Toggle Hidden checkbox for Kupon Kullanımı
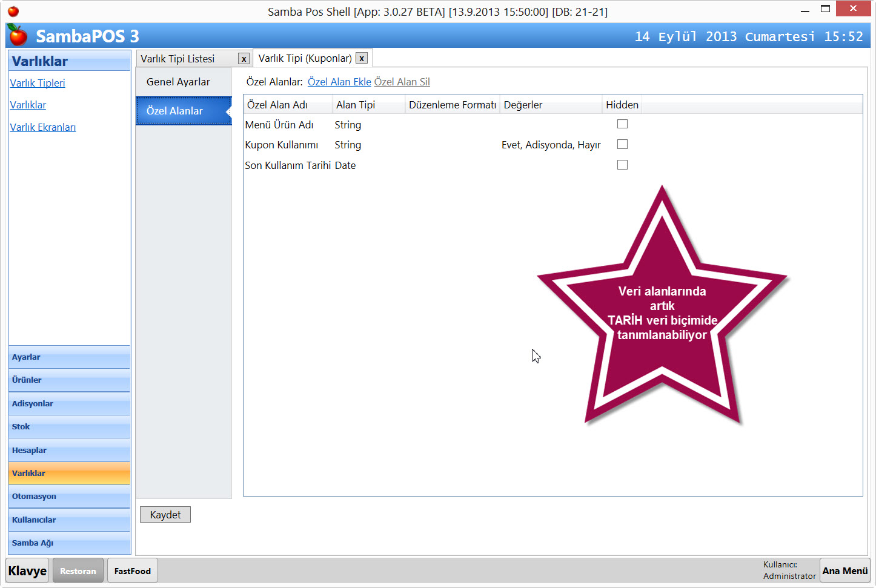Viewport: 876px width, 588px height. tap(622, 144)
